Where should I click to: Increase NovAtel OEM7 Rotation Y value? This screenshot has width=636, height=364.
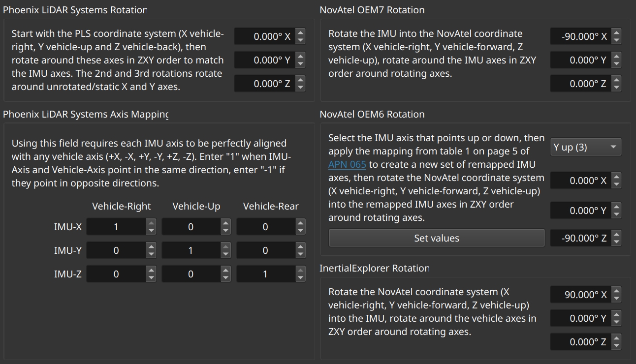pyautogui.click(x=616, y=56)
